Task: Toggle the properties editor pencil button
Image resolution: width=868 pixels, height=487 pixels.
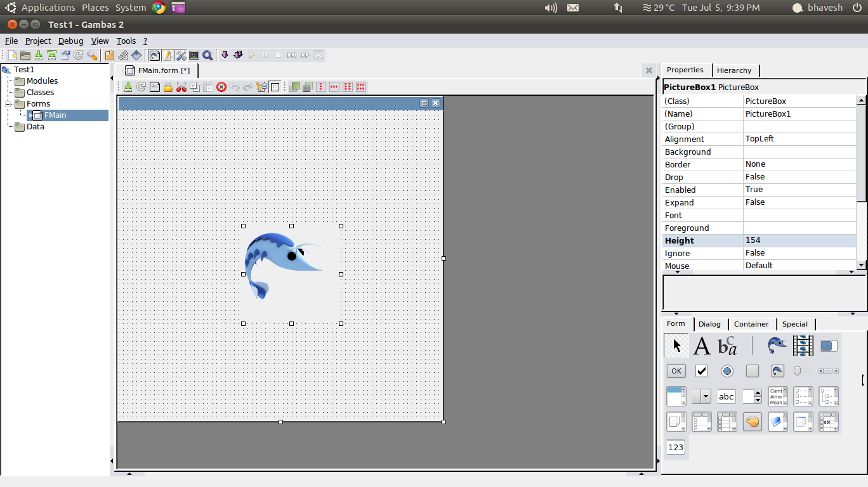Action: [x=168, y=55]
